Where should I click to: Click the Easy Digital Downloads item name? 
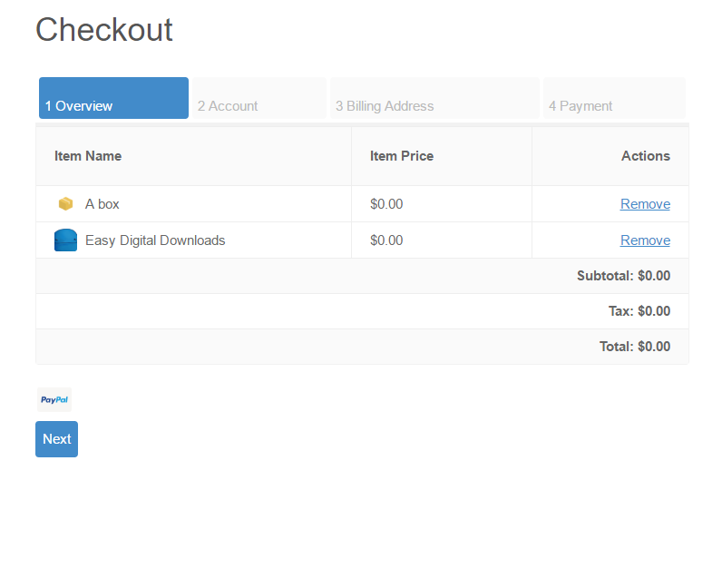155,240
